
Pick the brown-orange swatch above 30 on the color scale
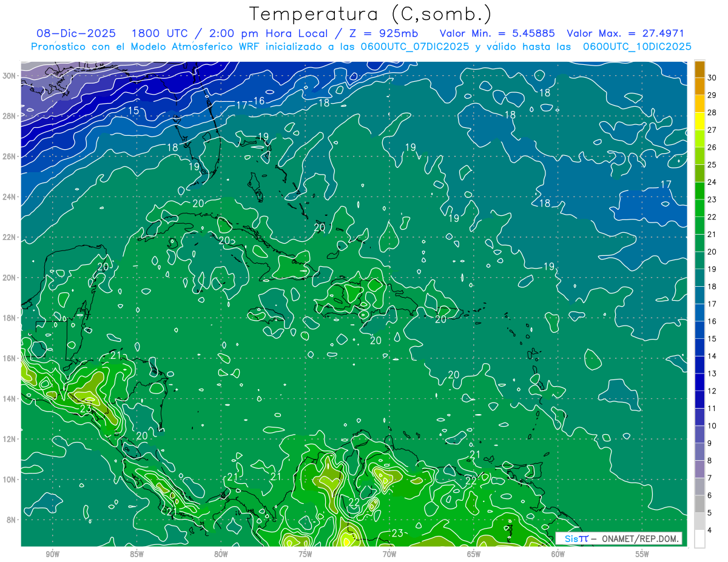(699, 69)
